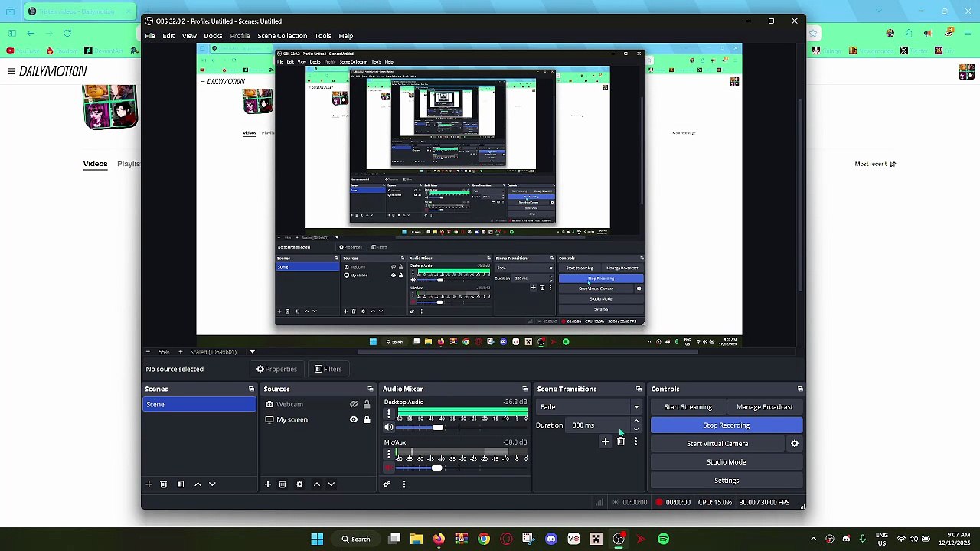The height and width of the screenshot is (551, 980).
Task: Open the Profile menu
Action: [x=240, y=36]
